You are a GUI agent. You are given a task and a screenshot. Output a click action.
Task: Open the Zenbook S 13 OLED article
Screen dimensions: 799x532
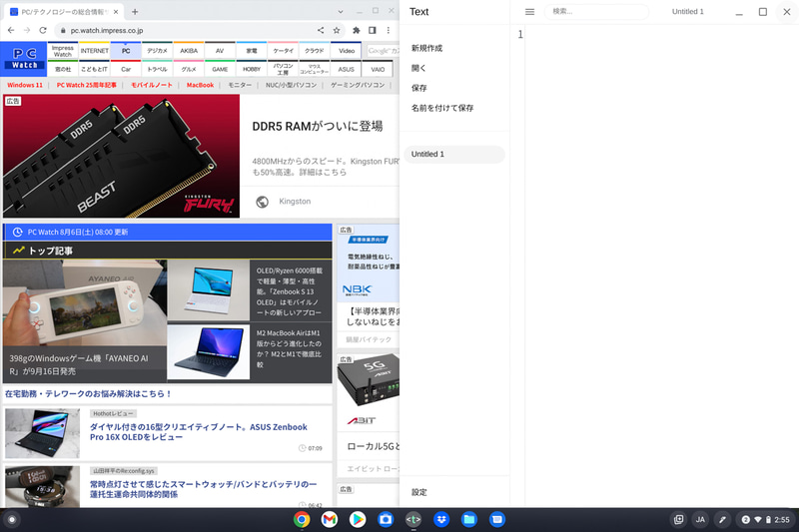pyautogui.click(x=290, y=291)
